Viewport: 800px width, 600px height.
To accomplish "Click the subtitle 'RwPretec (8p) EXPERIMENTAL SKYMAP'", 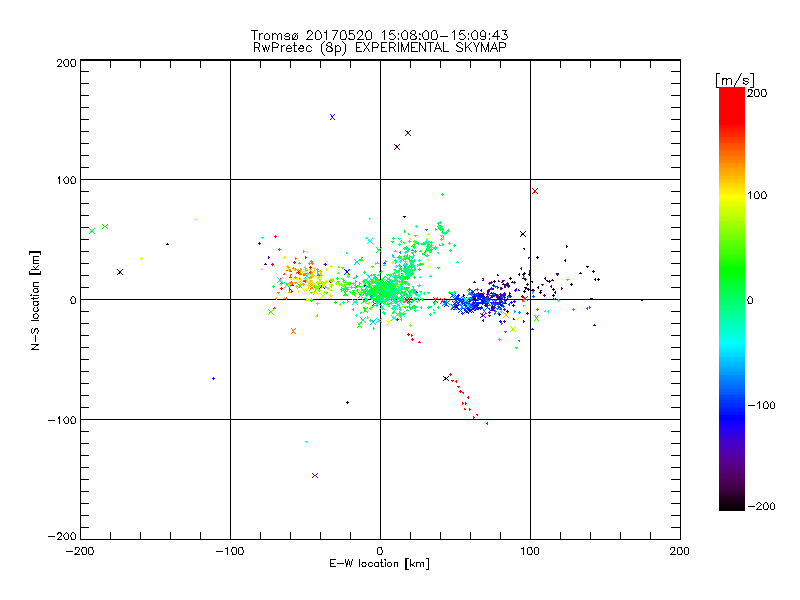I will tap(380, 48).
